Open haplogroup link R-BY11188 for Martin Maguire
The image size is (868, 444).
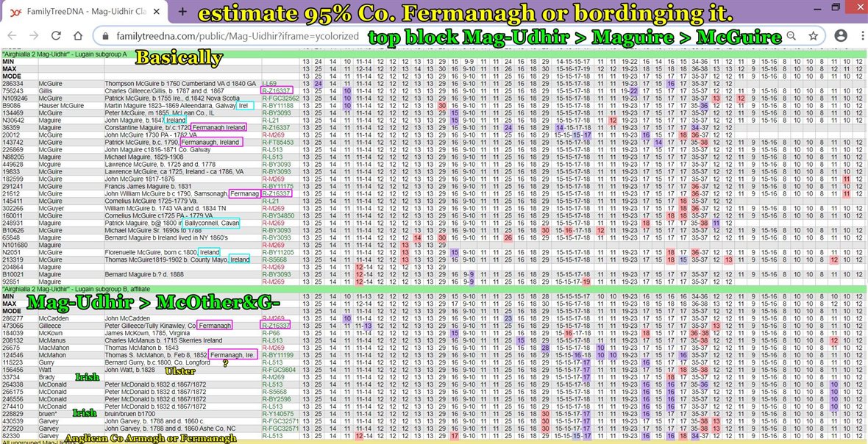278,106
